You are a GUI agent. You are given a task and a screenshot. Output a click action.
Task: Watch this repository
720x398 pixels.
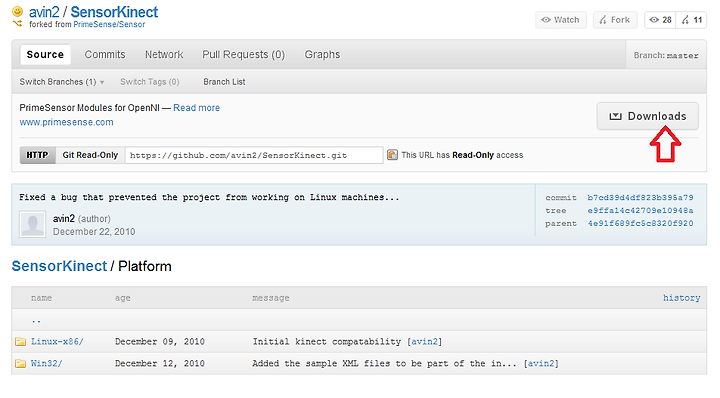[x=561, y=20]
